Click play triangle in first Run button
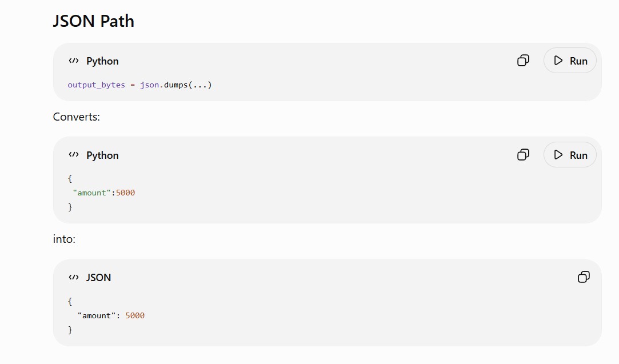 coord(558,61)
